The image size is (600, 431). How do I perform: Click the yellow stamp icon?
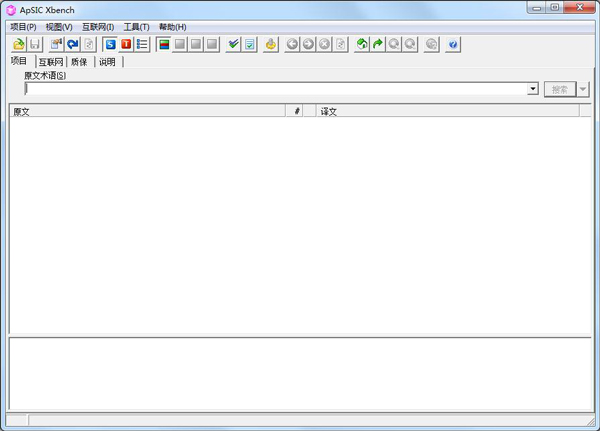tap(271, 44)
